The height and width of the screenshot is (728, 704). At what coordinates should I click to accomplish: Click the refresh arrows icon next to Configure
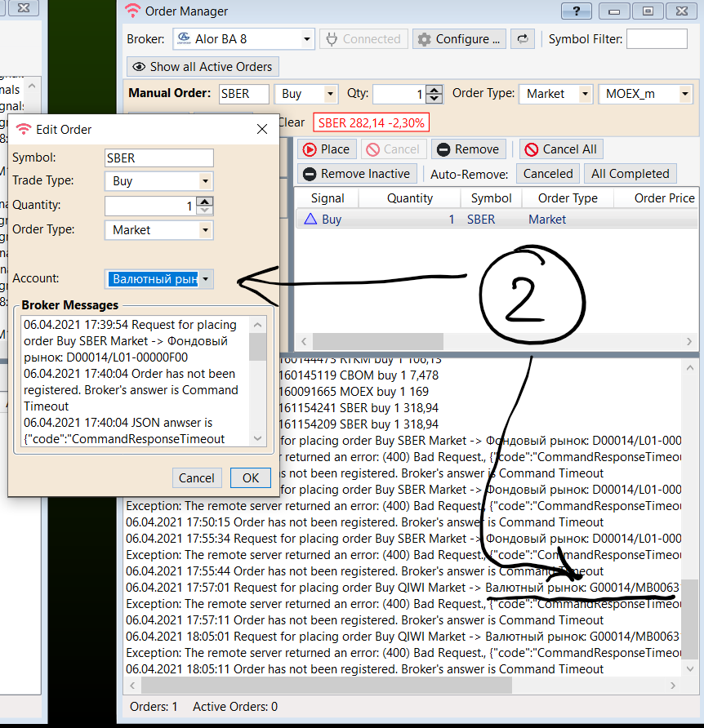pos(523,39)
